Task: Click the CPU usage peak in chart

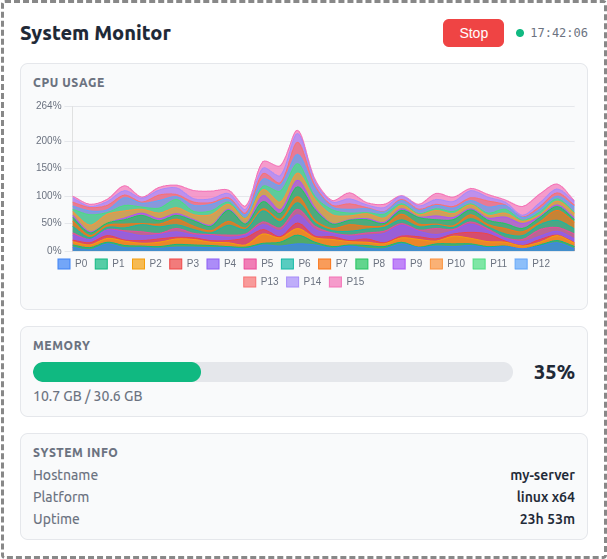Action: pyautogui.click(x=297, y=132)
